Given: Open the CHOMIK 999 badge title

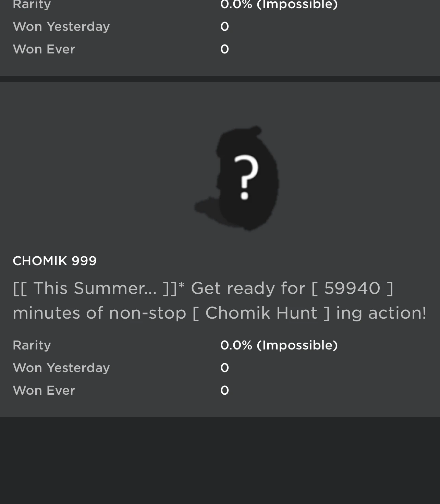Looking at the screenshot, I should 54,261.
